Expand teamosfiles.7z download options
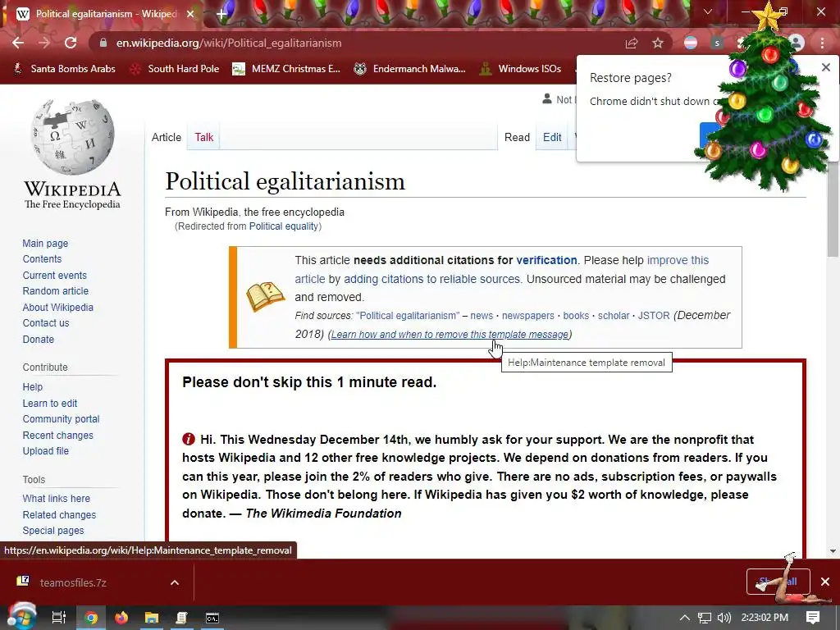The width and height of the screenshot is (840, 630). pos(175,582)
